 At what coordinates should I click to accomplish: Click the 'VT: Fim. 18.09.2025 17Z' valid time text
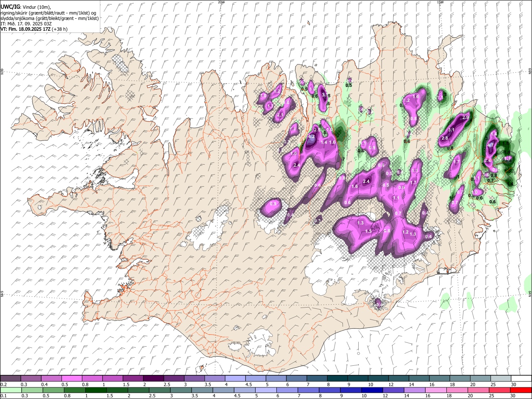point(25,29)
